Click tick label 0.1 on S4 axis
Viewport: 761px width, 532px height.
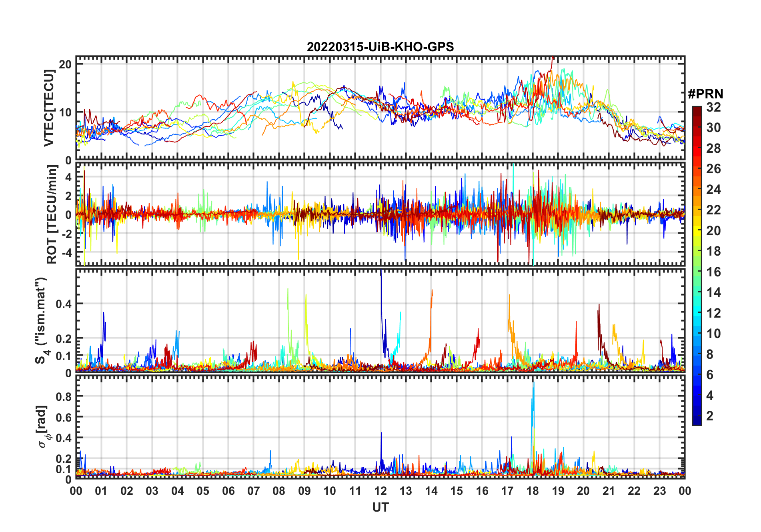pos(64,356)
